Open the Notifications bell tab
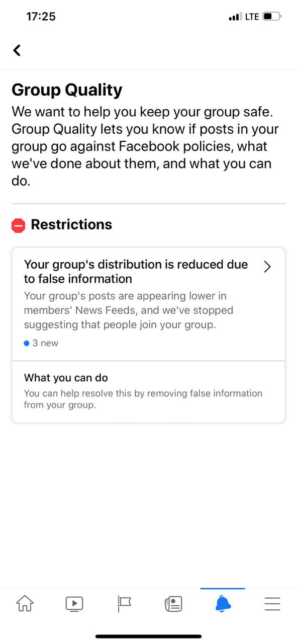 (x=223, y=603)
